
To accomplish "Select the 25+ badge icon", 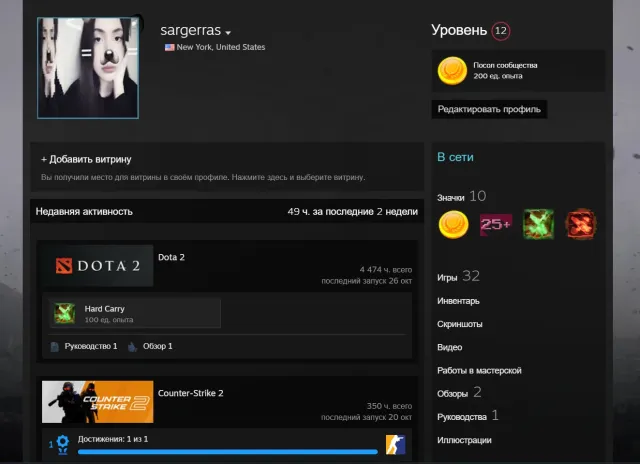I will point(496,224).
